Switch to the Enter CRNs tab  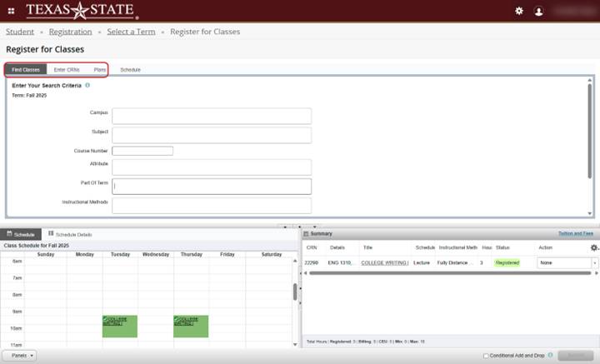67,69
